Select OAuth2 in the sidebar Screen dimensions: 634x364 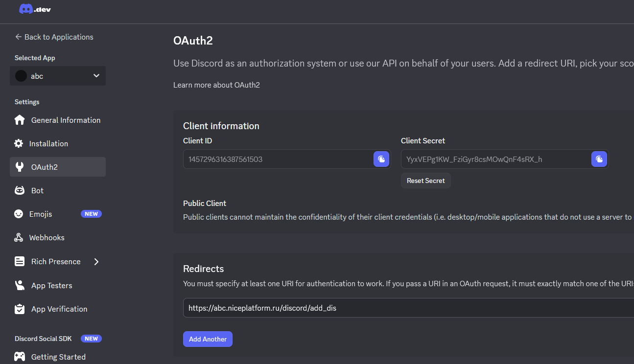click(46, 167)
